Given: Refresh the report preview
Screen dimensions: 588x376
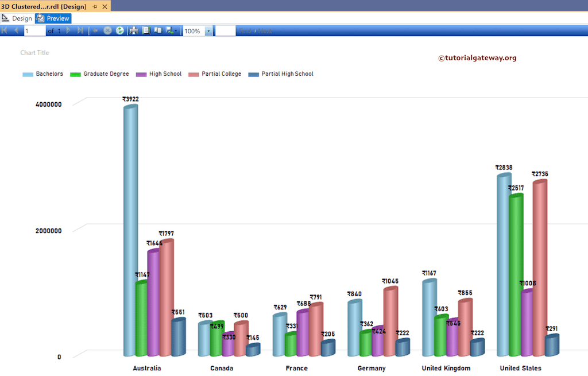Looking at the screenshot, I should [119, 30].
